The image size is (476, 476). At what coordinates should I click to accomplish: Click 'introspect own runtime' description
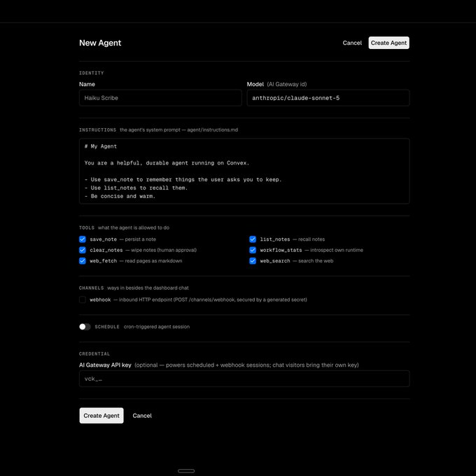(337, 250)
